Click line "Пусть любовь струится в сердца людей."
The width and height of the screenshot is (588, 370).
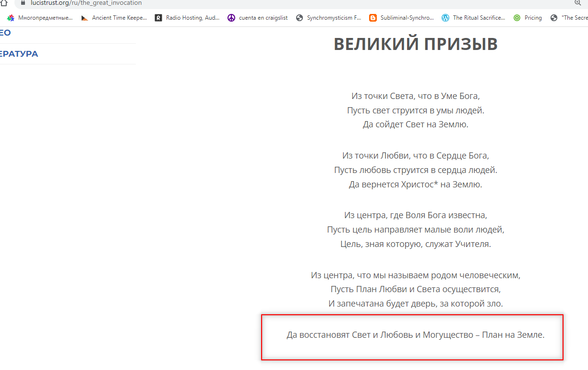[x=416, y=170]
